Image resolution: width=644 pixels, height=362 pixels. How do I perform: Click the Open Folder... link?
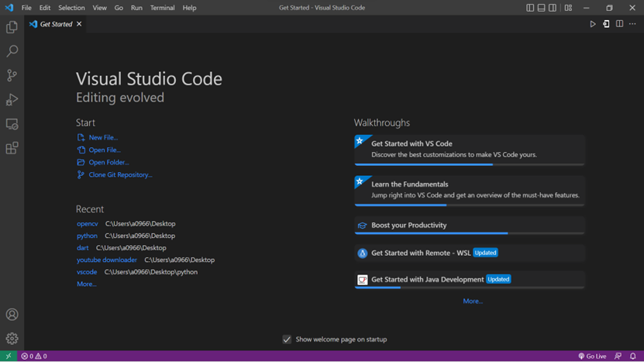(108, 162)
